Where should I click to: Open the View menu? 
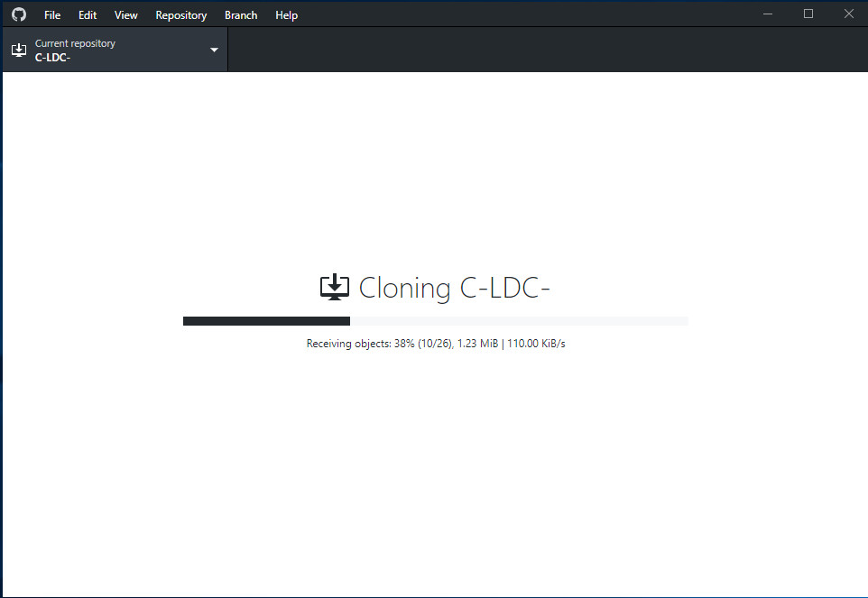(125, 15)
